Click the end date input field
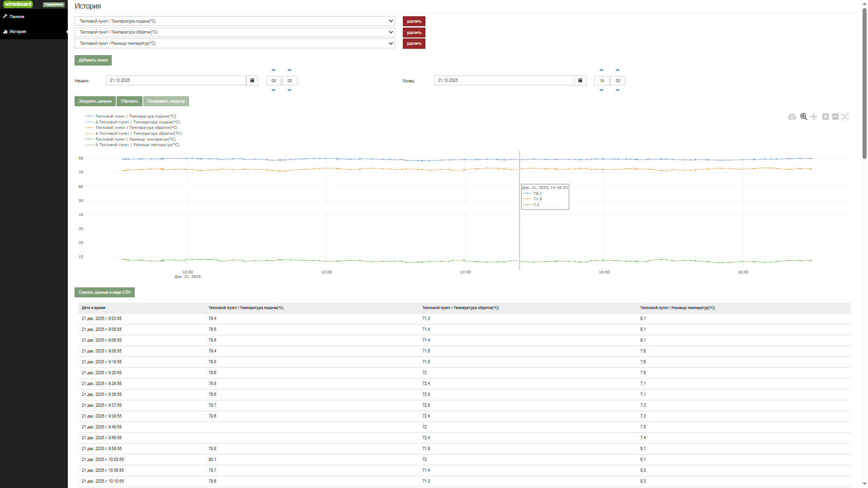The image size is (868, 488). click(504, 80)
